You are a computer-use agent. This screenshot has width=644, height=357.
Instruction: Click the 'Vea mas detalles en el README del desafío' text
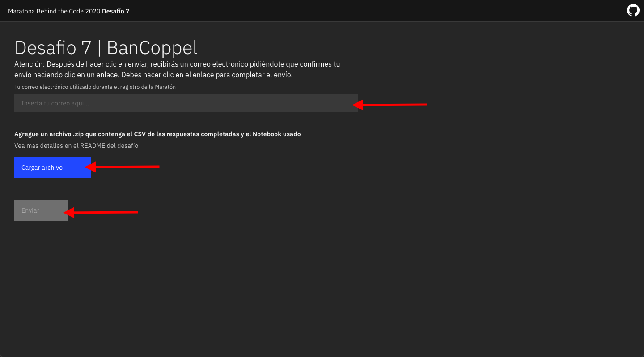pyautogui.click(x=76, y=146)
